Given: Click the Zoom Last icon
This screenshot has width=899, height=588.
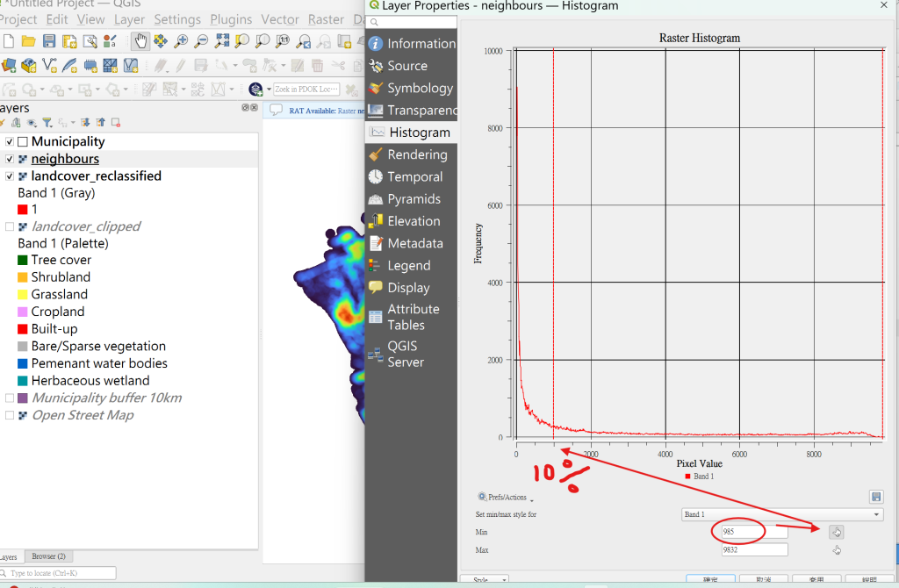Looking at the screenshot, I should (x=303, y=41).
